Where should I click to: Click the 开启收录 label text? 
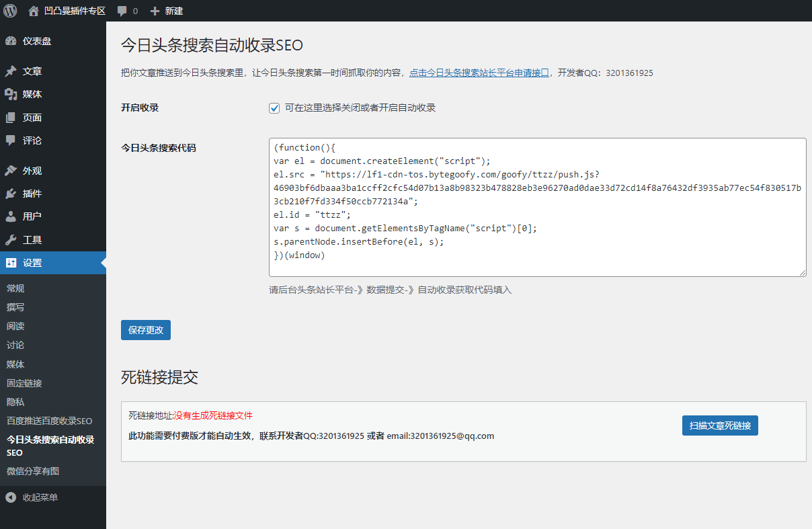tap(140, 108)
